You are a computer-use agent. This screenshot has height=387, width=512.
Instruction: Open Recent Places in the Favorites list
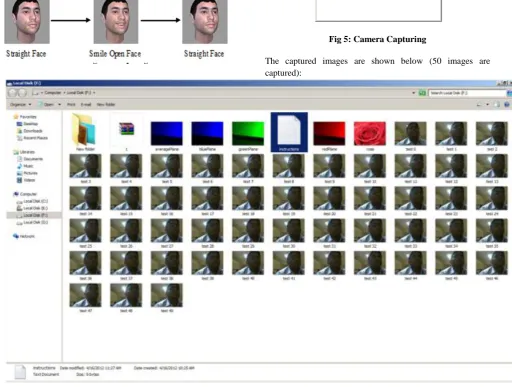click(32, 138)
